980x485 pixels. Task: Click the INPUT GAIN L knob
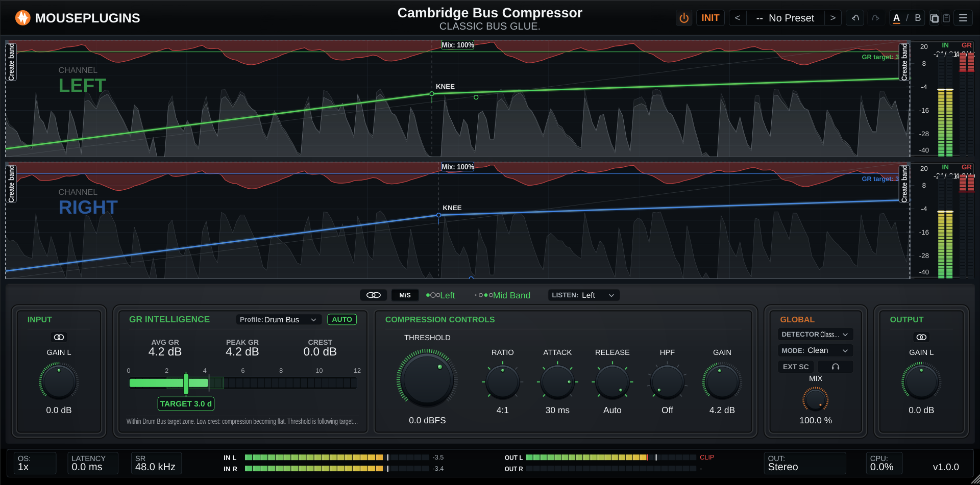[x=59, y=381]
